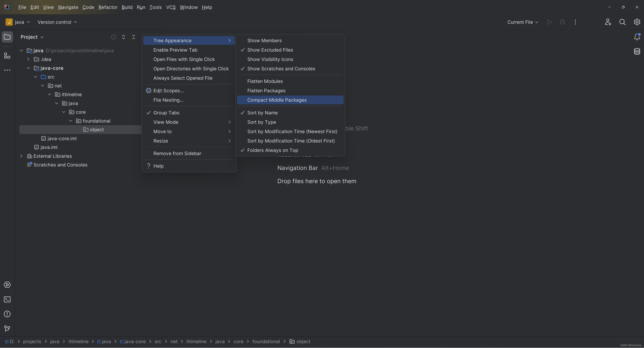The image size is (644, 348).
Task: Collapse the root java project node
Action: pyautogui.click(x=21, y=50)
